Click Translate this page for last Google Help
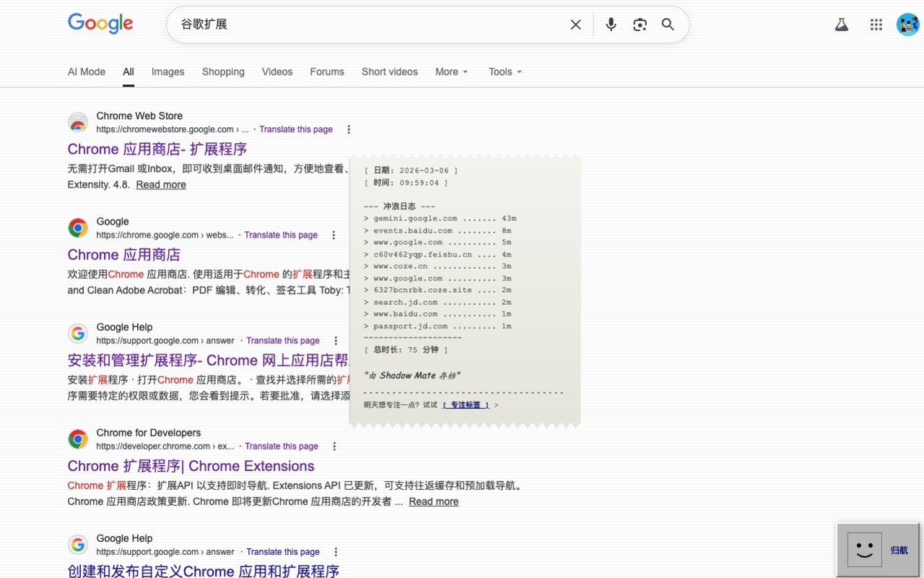Image resolution: width=924 pixels, height=578 pixels. click(283, 551)
